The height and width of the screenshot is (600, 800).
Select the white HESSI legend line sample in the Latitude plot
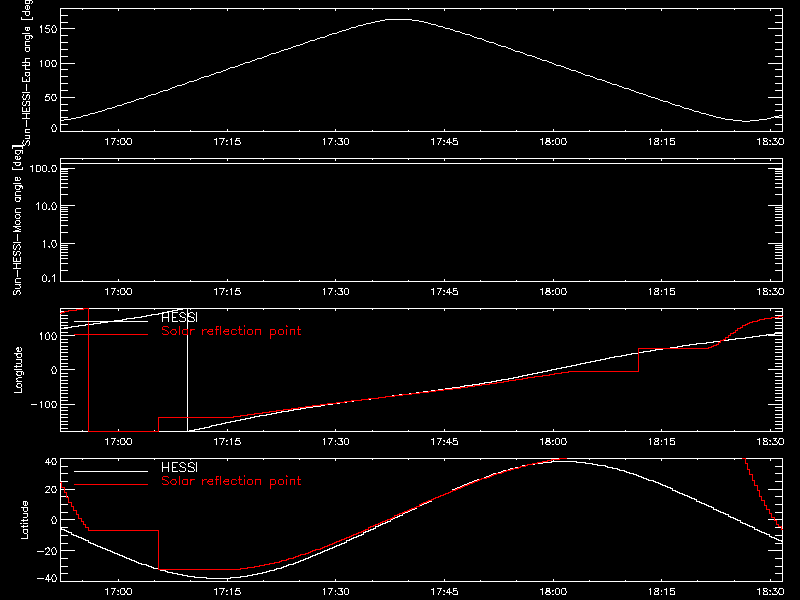[111, 471]
